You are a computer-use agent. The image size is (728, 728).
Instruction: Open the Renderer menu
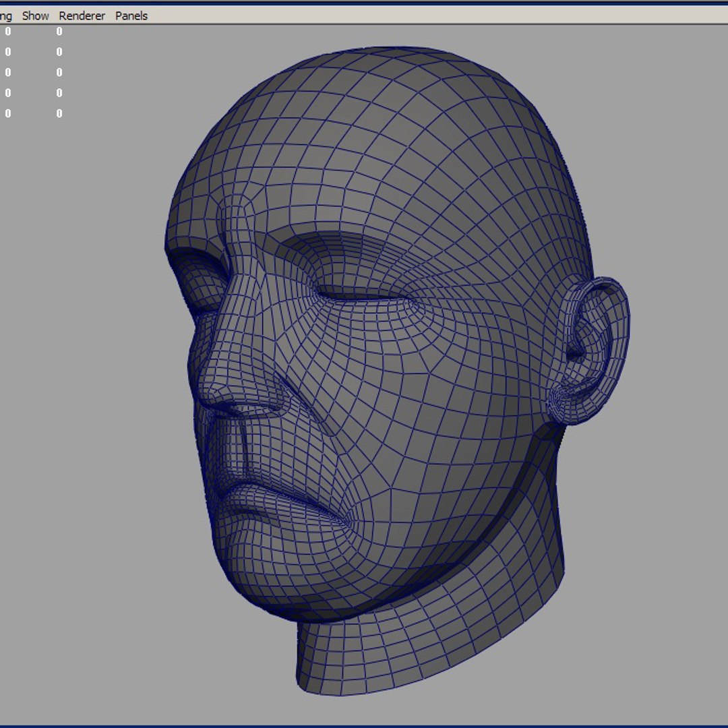[x=82, y=16]
